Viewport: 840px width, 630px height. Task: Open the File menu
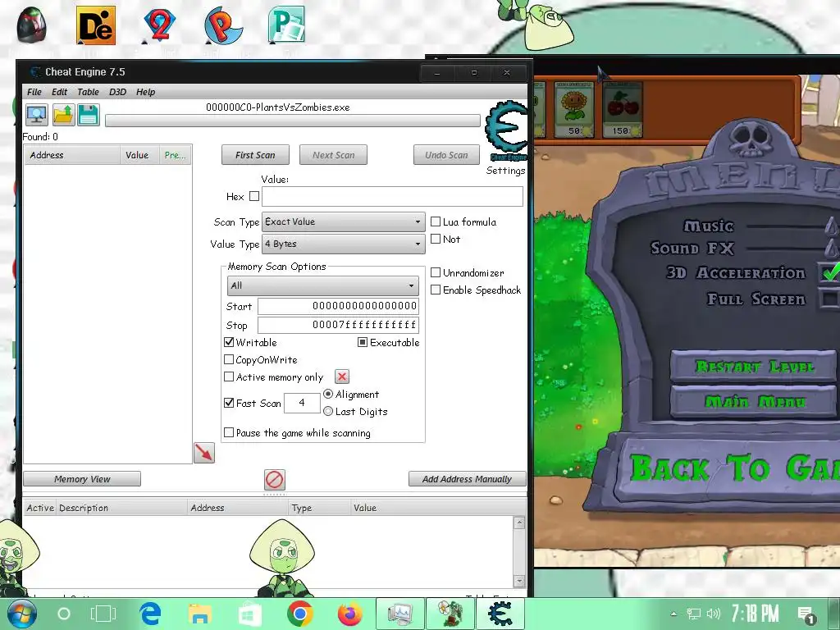[x=34, y=92]
